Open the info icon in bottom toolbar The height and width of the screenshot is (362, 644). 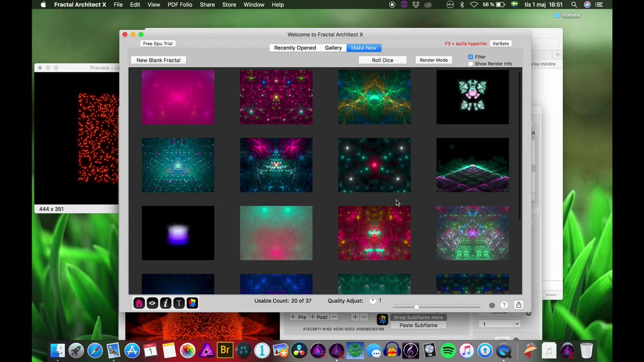pyautogui.click(x=166, y=303)
